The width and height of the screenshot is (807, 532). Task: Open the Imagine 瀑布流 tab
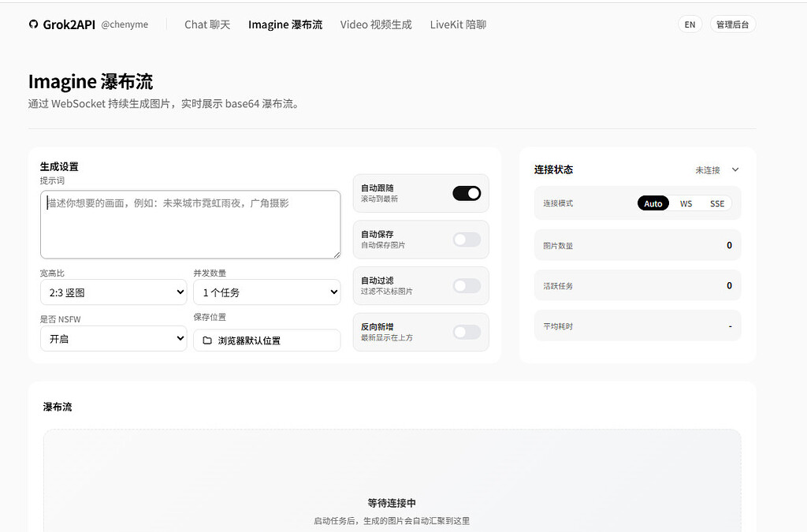(x=285, y=24)
